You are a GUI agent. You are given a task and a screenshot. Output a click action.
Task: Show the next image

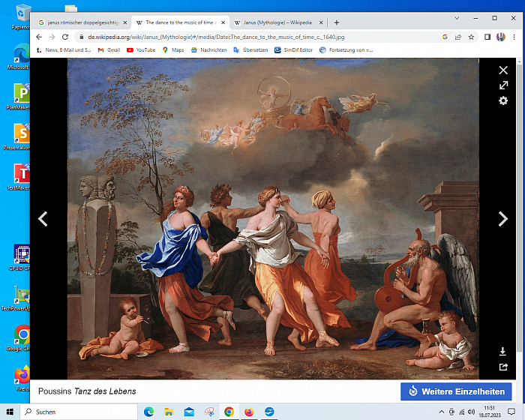pyautogui.click(x=503, y=219)
